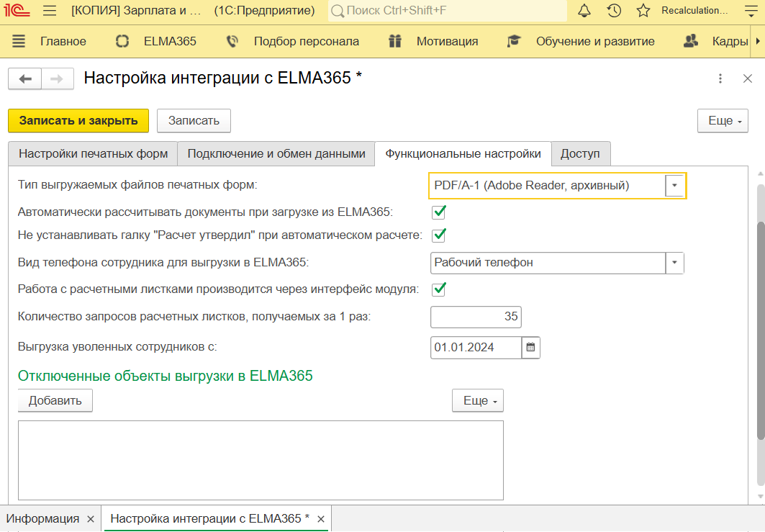Expand employee phone type dropdown
Image resolution: width=765 pixels, height=532 pixels.
pyautogui.click(x=674, y=263)
